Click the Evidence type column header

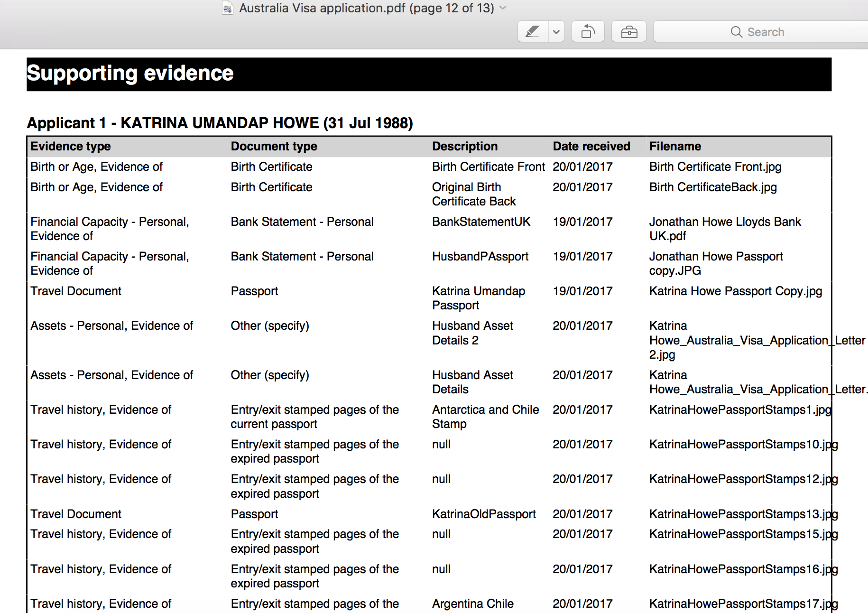[x=70, y=146]
